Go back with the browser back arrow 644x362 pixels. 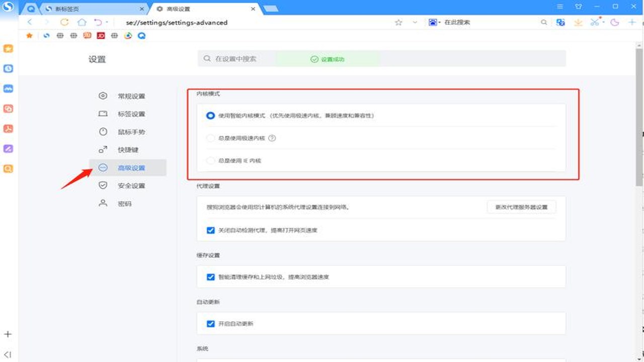click(x=30, y=22)
